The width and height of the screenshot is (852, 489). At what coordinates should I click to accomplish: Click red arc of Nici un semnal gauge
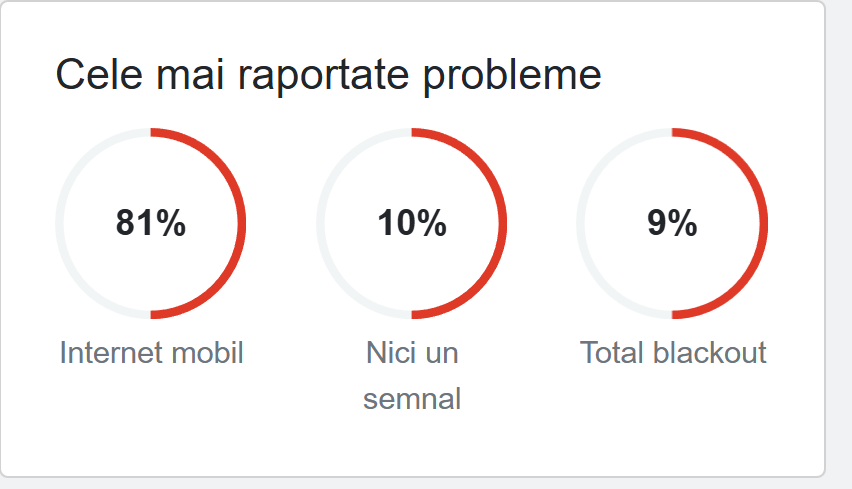(x=503, y=223)
